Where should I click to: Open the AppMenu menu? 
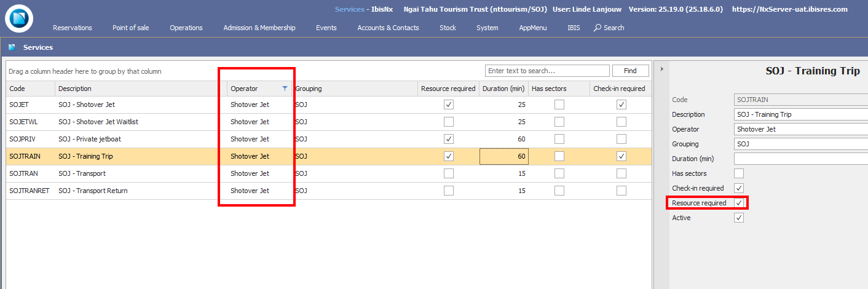533,28
